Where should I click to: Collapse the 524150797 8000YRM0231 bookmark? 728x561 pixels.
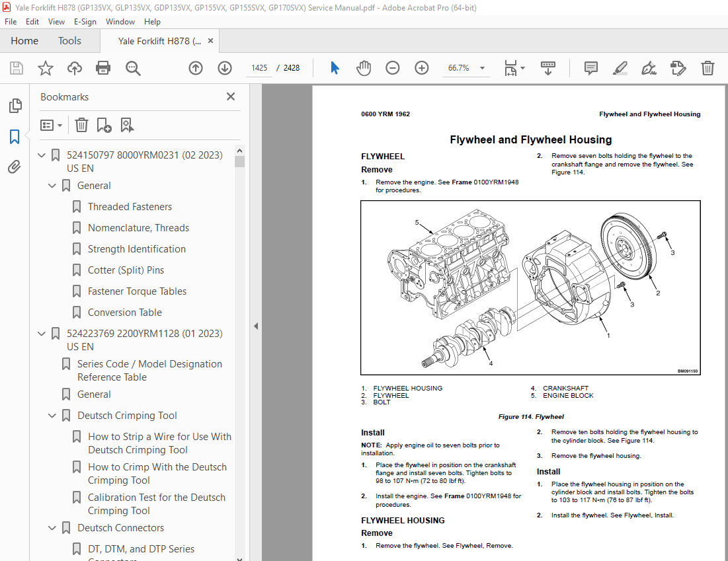[41, 155]
